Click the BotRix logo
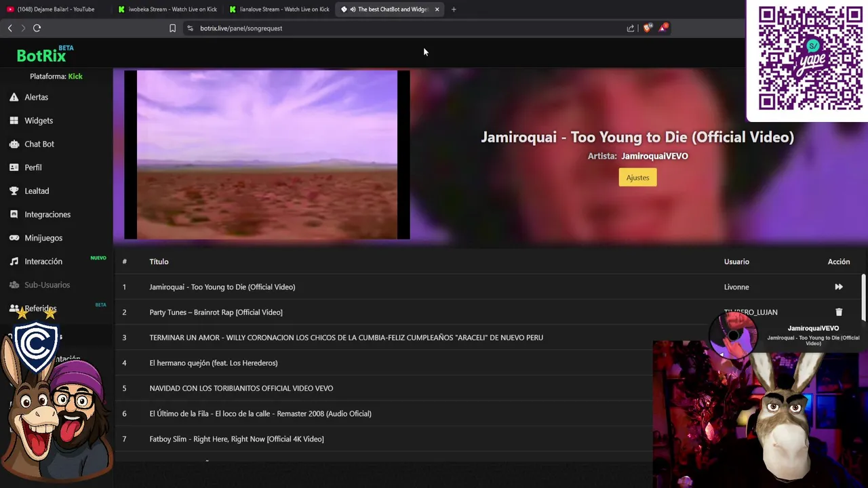This screenshot has width=868, height=488. click(x=45, y=54)
